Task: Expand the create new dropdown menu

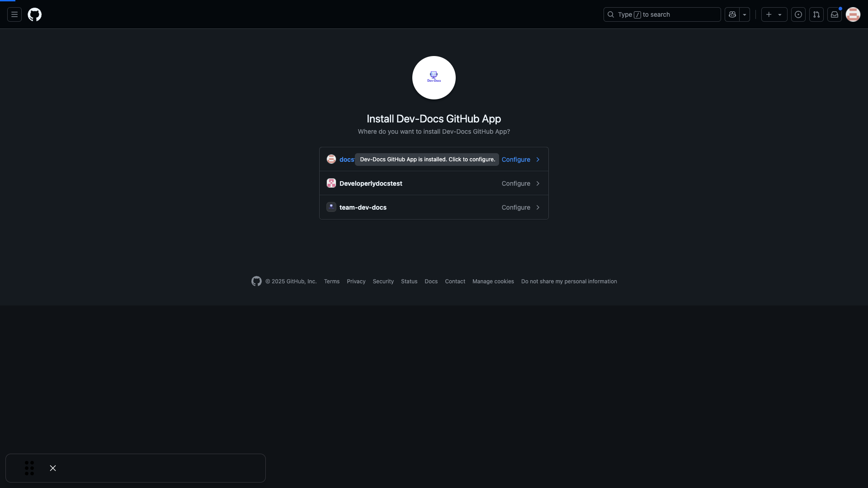Action: click(x=780, y=14)
